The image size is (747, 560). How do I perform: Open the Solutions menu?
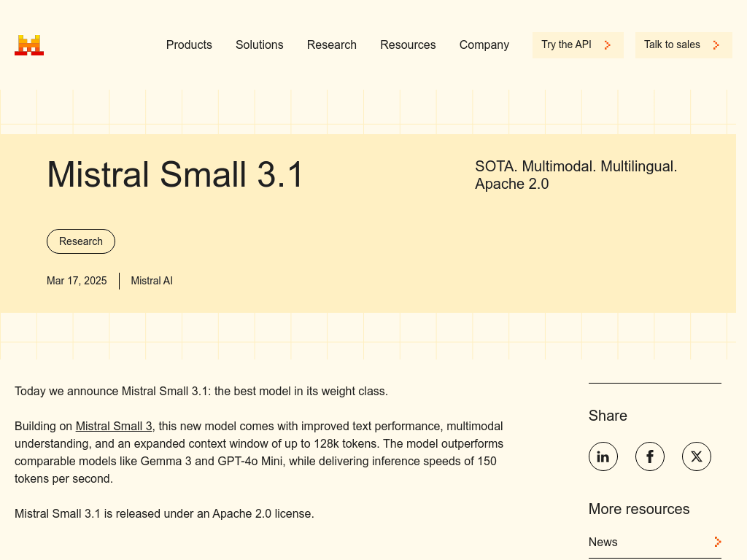260,44
